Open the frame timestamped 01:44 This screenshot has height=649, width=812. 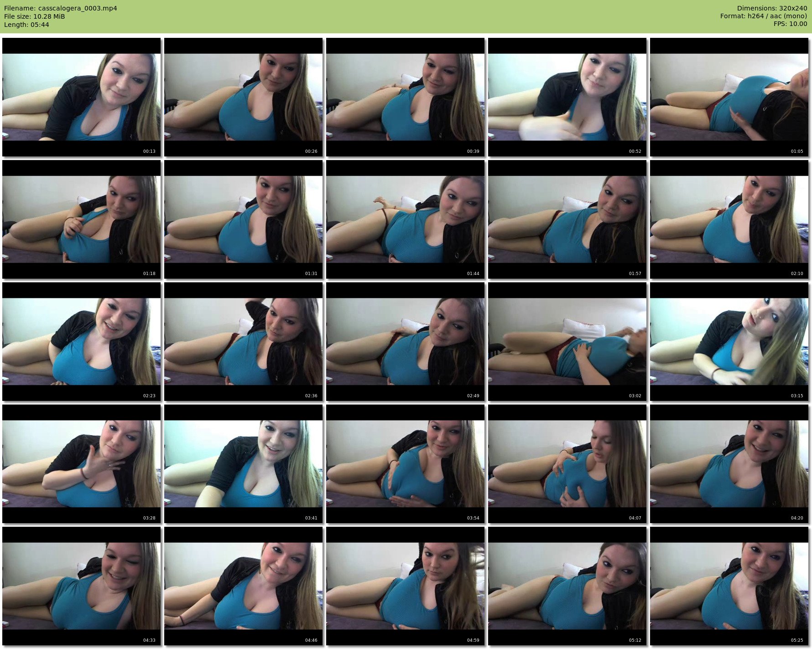coord(406,219)
